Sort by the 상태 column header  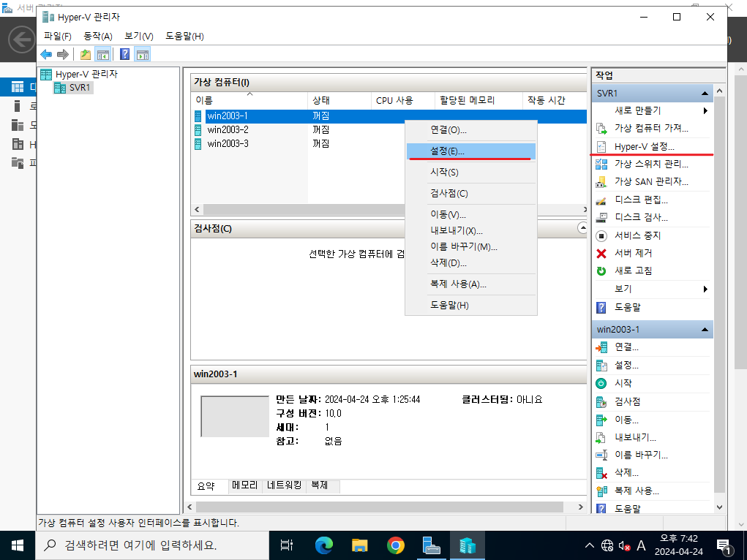click(x=339, y=100)
